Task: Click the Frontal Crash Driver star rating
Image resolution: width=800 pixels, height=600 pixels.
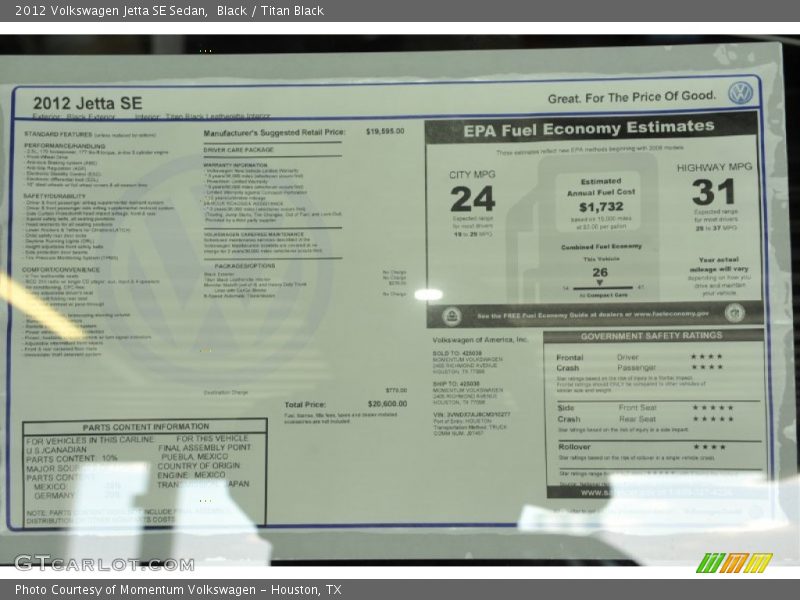Action: (x=705, y=357)
